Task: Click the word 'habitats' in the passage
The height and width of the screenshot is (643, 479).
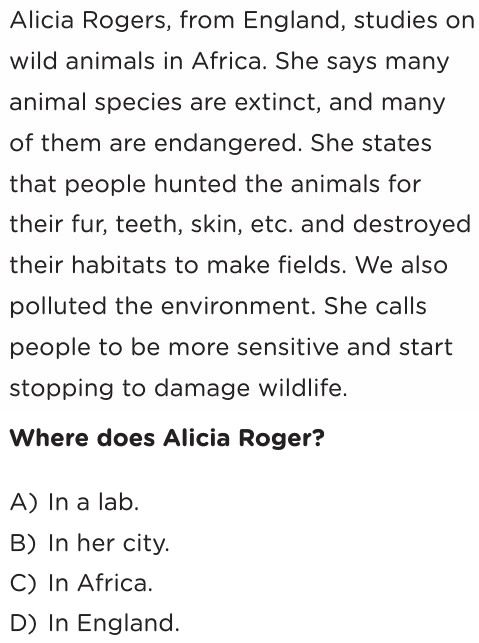Action: 119,265
